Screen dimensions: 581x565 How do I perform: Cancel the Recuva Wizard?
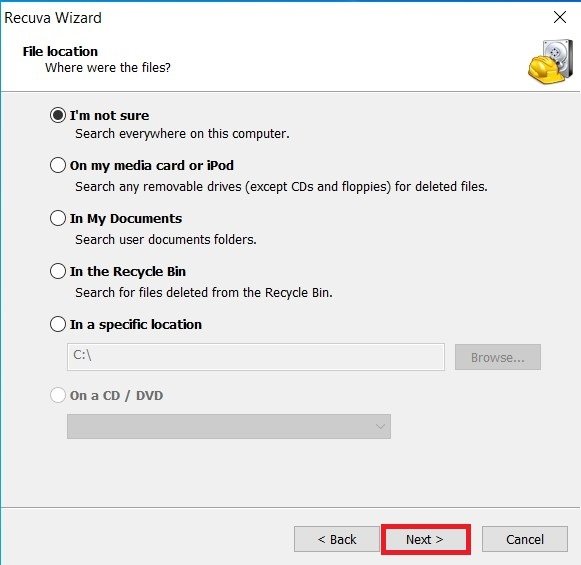(x=525, y=539)
